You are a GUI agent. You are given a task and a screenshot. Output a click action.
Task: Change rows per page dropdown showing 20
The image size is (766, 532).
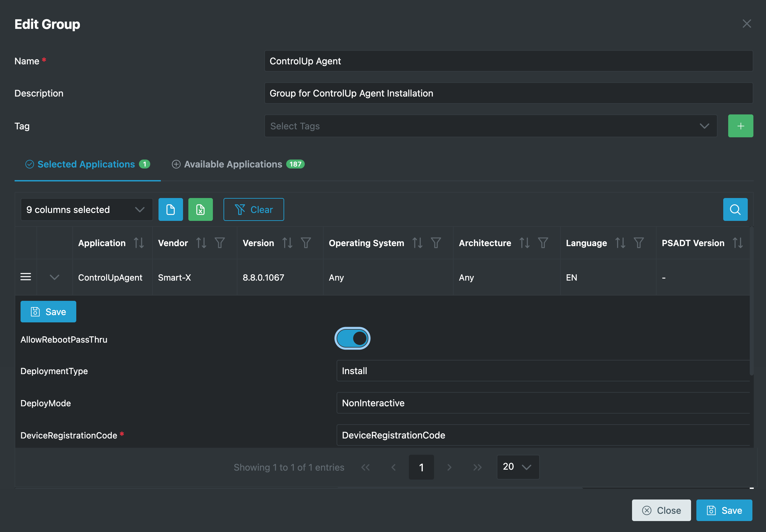[x=518, y=467]
